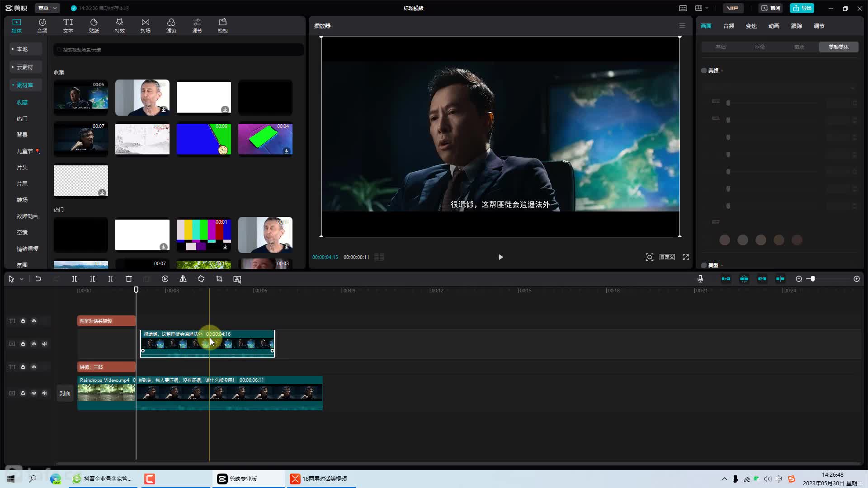Open the 调节 adjustment tab in the top-left toolbar

coord(197,26)
